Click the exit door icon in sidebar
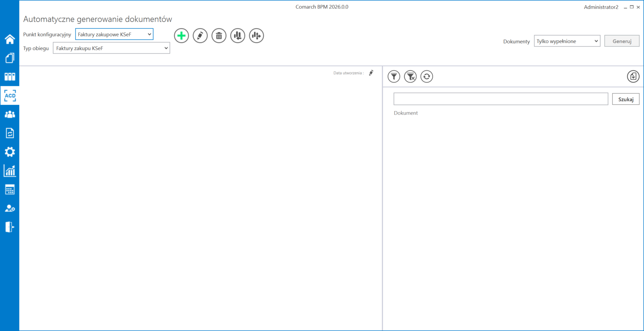The width and height of the screenshot is (644, 331). click(10, 227)
